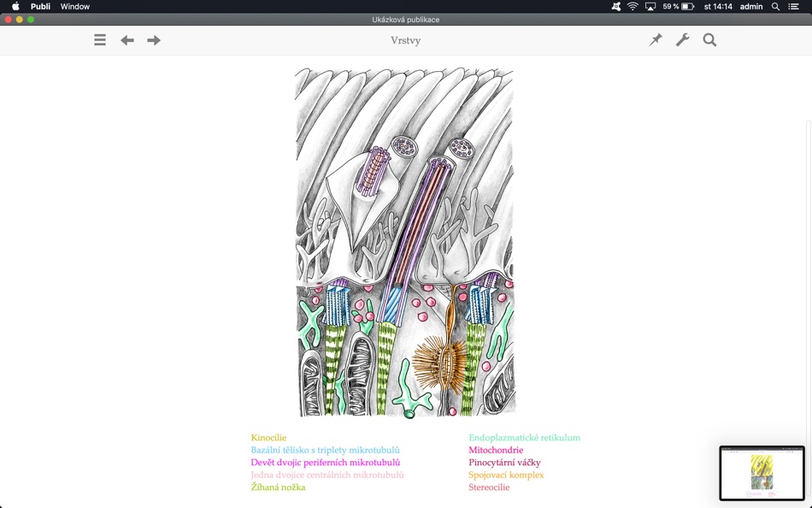Toggle the Mitochondrie layer

(496, 450)
